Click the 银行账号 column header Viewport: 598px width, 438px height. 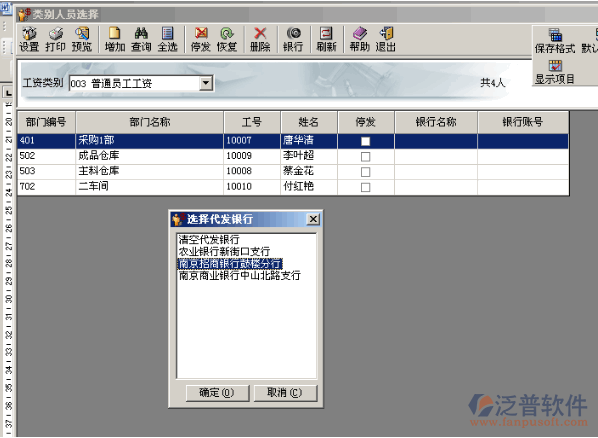522,122
